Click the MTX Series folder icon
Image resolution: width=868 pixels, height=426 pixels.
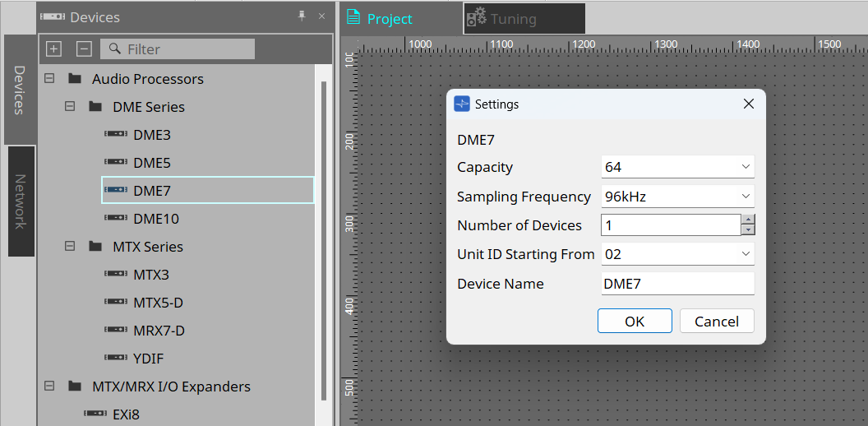click(x=95, y=246)
